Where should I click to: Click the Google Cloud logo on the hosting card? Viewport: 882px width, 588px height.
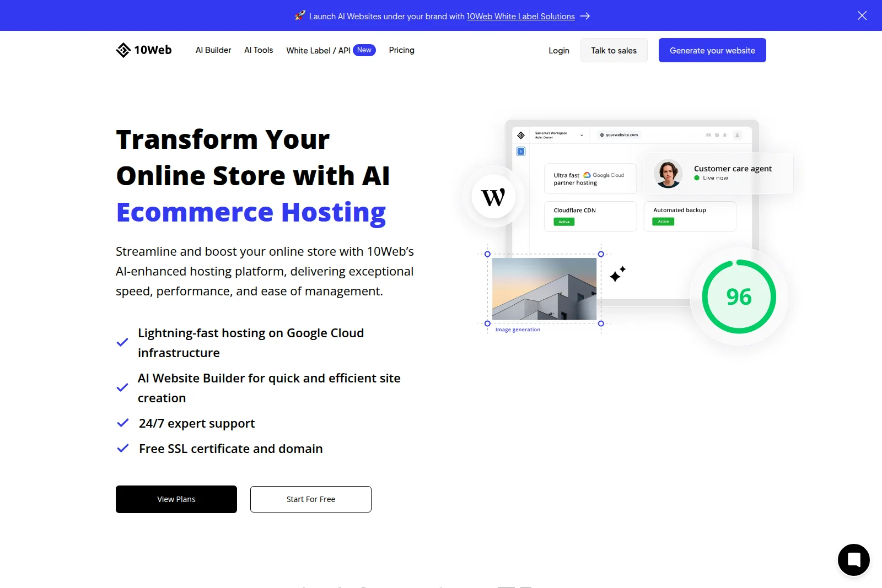click(x=588, y=175)
